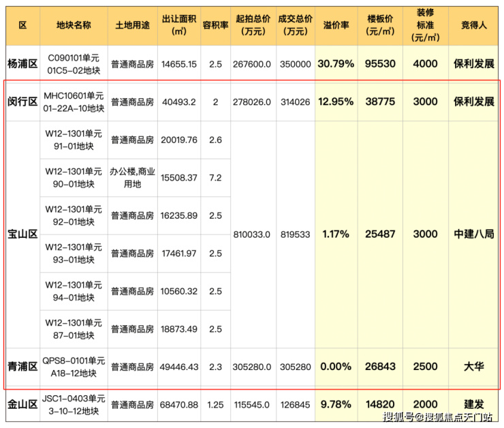Click the 金山区 district cell

[x=22, y=405]
